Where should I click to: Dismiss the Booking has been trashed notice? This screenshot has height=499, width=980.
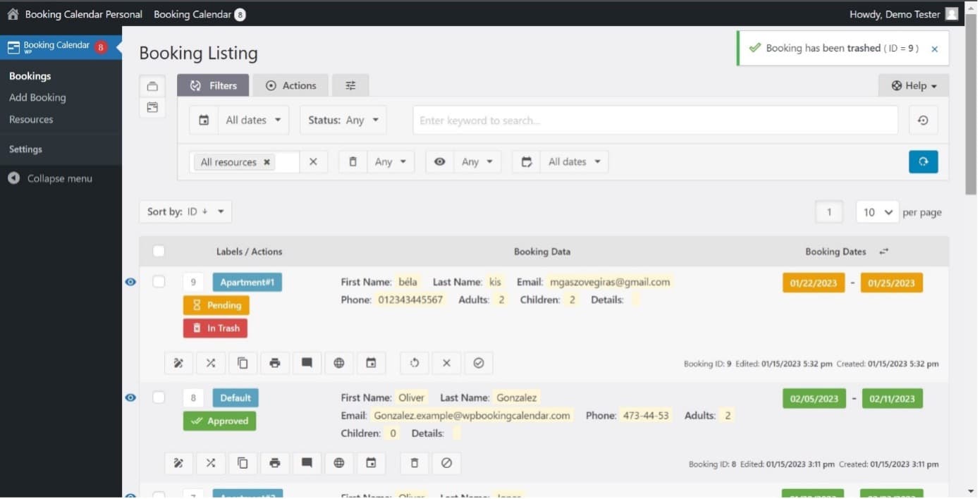pos(934,49)
